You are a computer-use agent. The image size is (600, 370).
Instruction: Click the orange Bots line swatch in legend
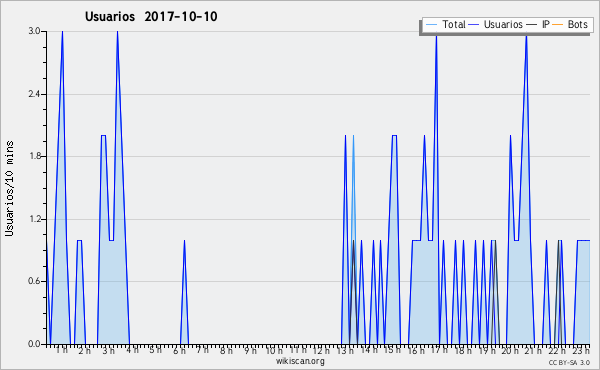click(558, 25)
